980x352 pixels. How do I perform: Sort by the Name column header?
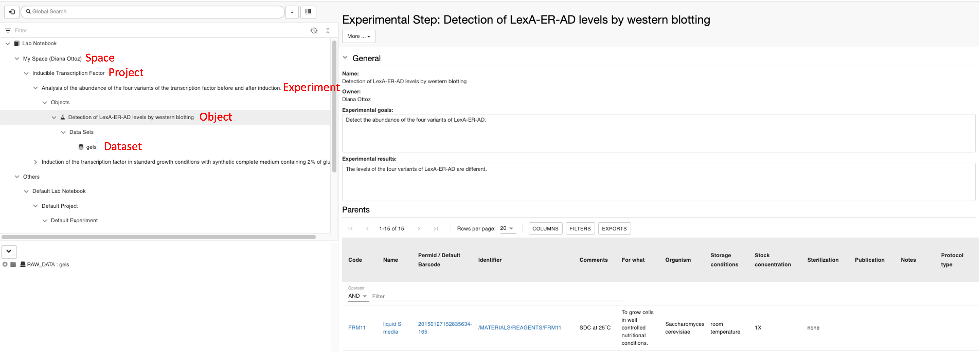(x=390, y=260)
